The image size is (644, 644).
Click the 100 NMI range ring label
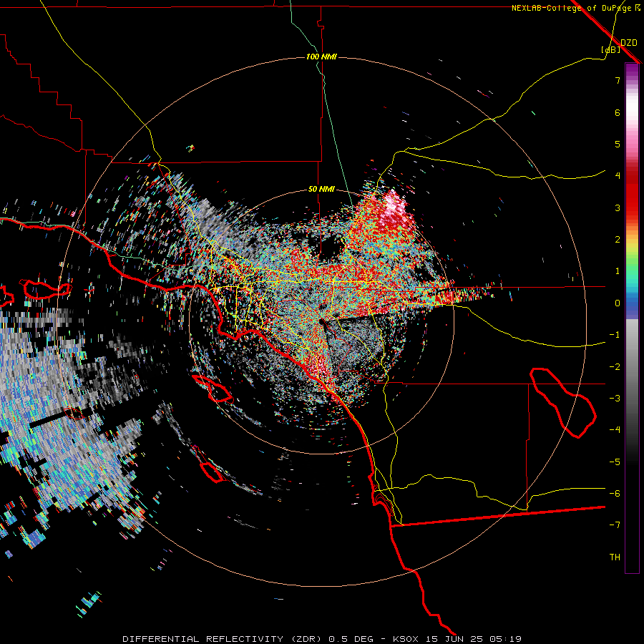point(321,57)
